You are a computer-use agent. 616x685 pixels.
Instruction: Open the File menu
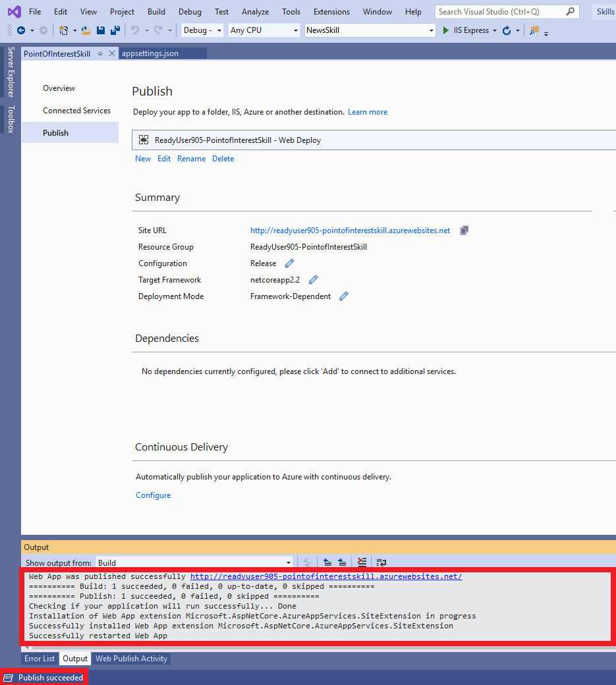coord(35,12)
